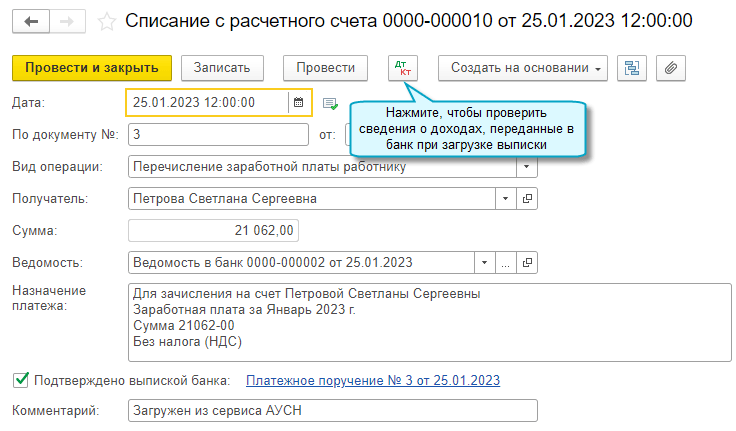The height and width of the screenshot is (431, 736).
Task: Open calendar picker in Дата field
Action: [299, 102]
